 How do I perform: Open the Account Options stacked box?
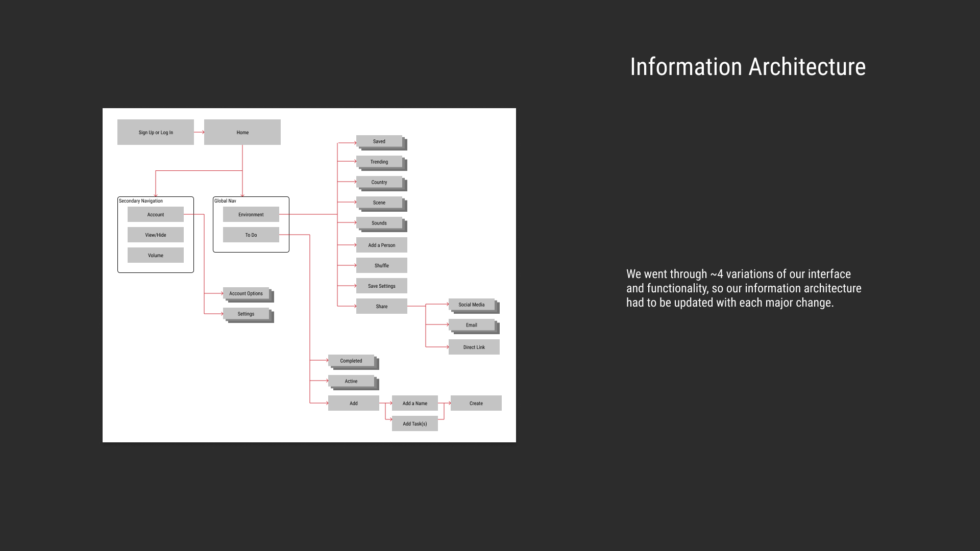pos(246,293)
